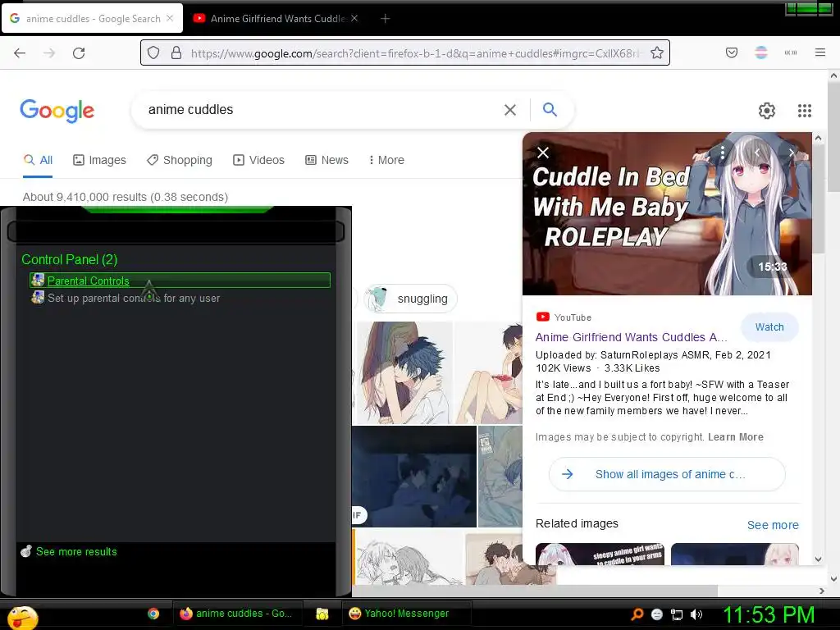
Task: Select the All results tab
Action: (38, 160)
